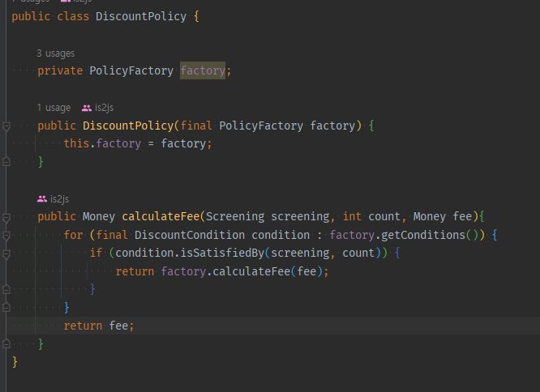The image size is (540, 392).
Task: Click isSatisfiedBy method call
Action: (222, 253)
